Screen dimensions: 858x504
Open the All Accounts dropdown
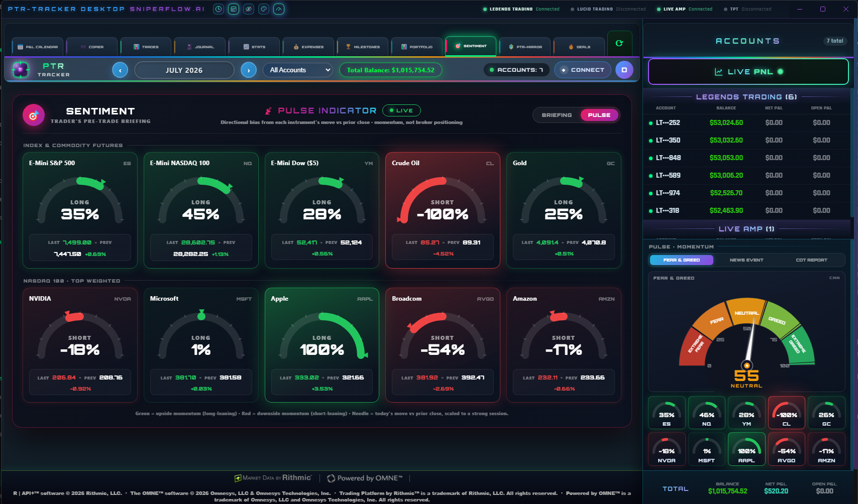click(x=298, y=70)
